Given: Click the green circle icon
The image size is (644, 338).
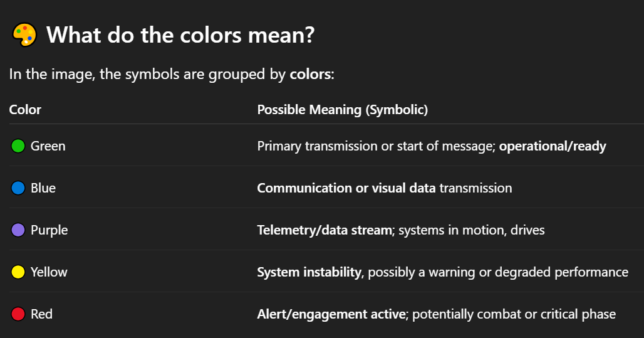Looking at the screenshot, I should [18, 146].
